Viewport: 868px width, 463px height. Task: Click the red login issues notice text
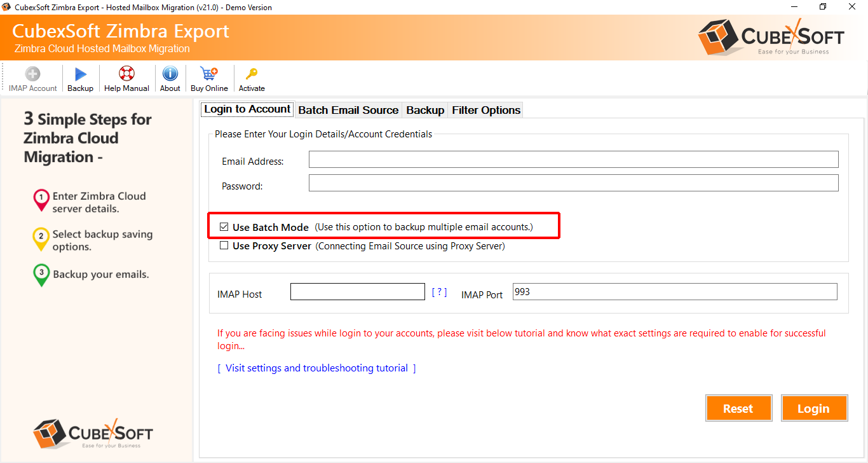[522, 340]
